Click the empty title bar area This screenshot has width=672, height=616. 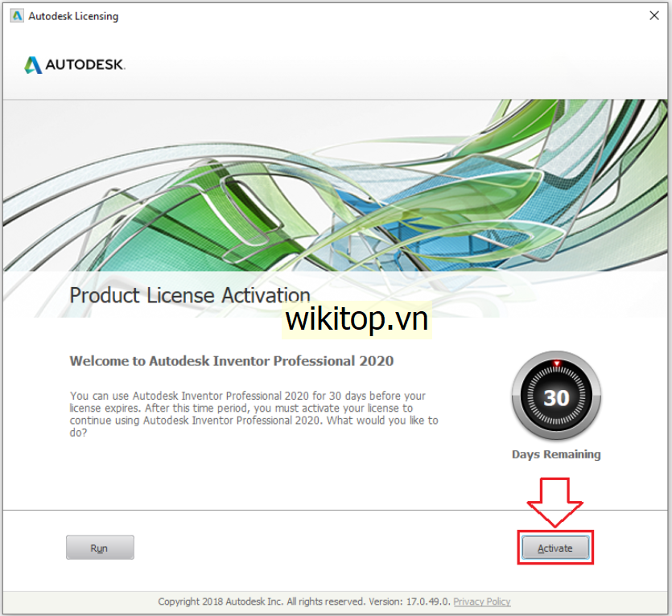coord(381,16)
